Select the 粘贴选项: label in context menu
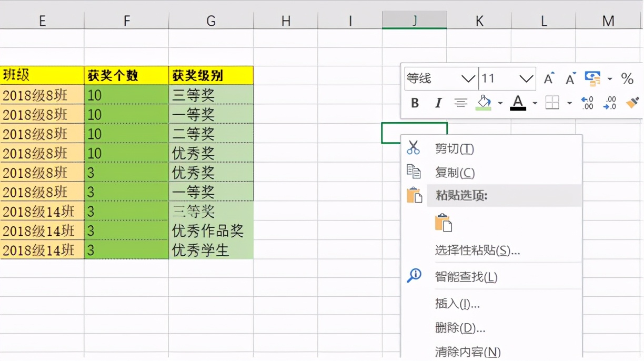644x361 pixels. [462, 196]
